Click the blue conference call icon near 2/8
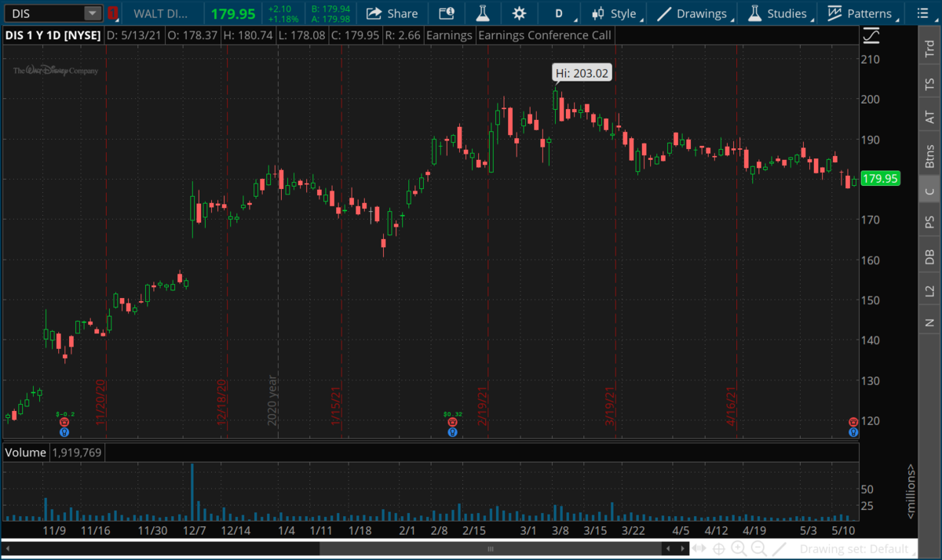 (453, 431)
